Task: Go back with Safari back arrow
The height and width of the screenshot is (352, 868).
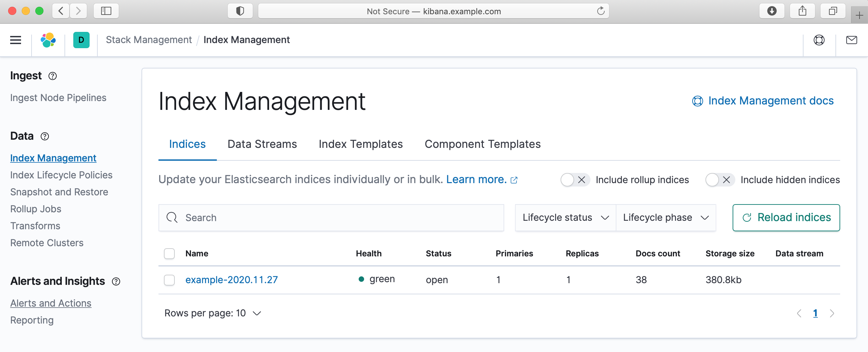Action: point(61,11)
